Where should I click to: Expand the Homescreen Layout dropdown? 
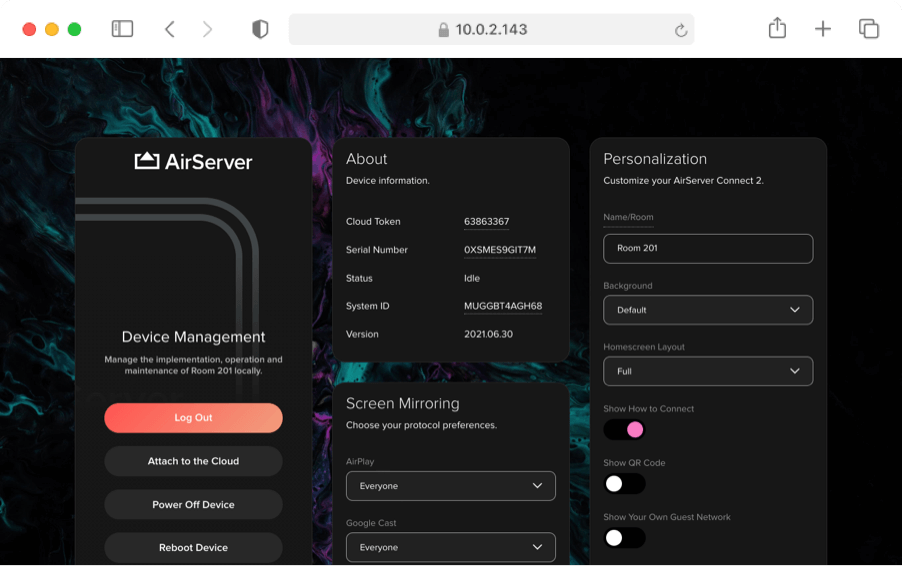tap(708, 371)
